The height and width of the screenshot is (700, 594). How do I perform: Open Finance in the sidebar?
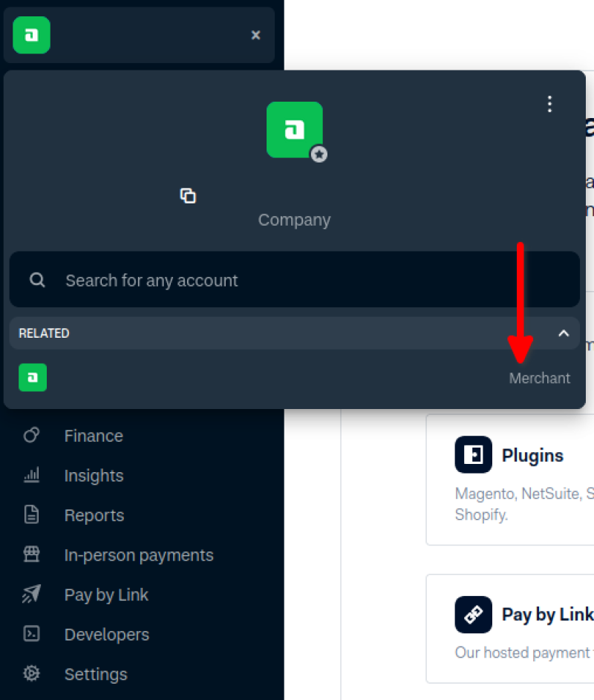tap(94, 436)
